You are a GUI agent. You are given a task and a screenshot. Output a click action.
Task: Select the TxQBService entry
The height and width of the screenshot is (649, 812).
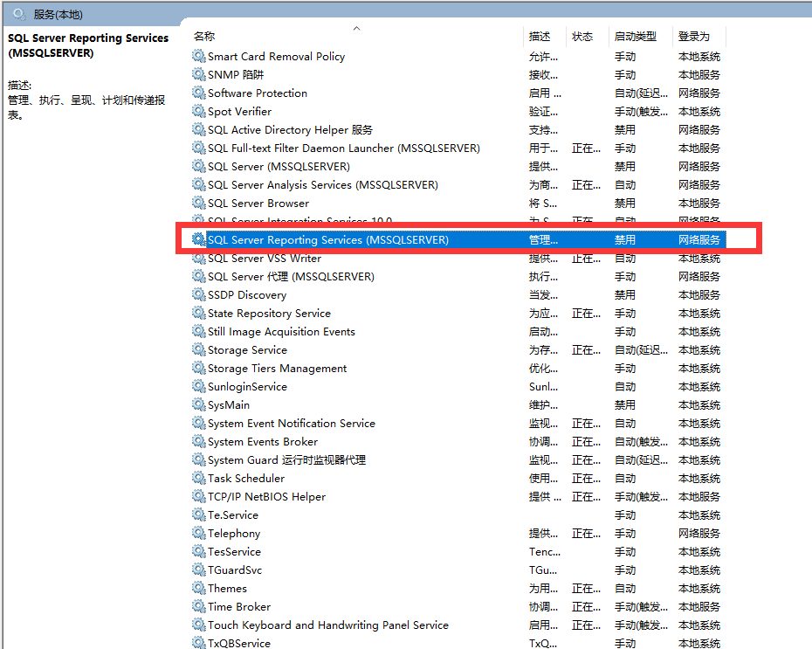238,643
